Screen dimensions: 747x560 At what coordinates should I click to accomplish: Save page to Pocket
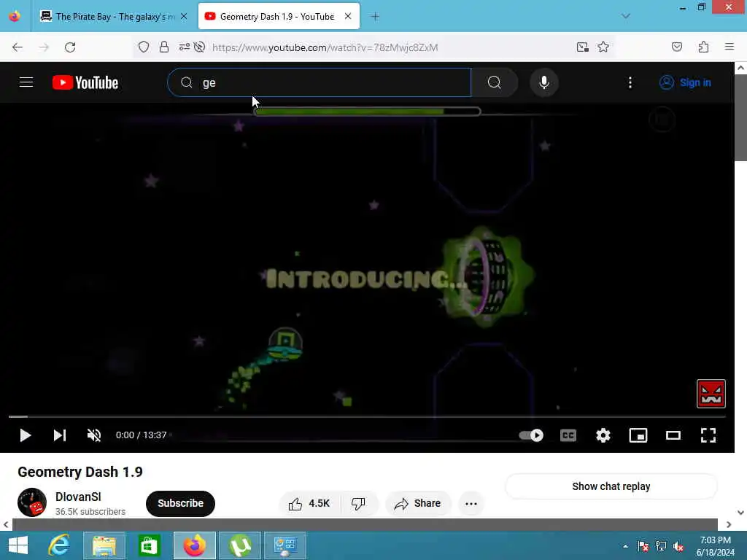pyautogui.click(x=677, y=47)
